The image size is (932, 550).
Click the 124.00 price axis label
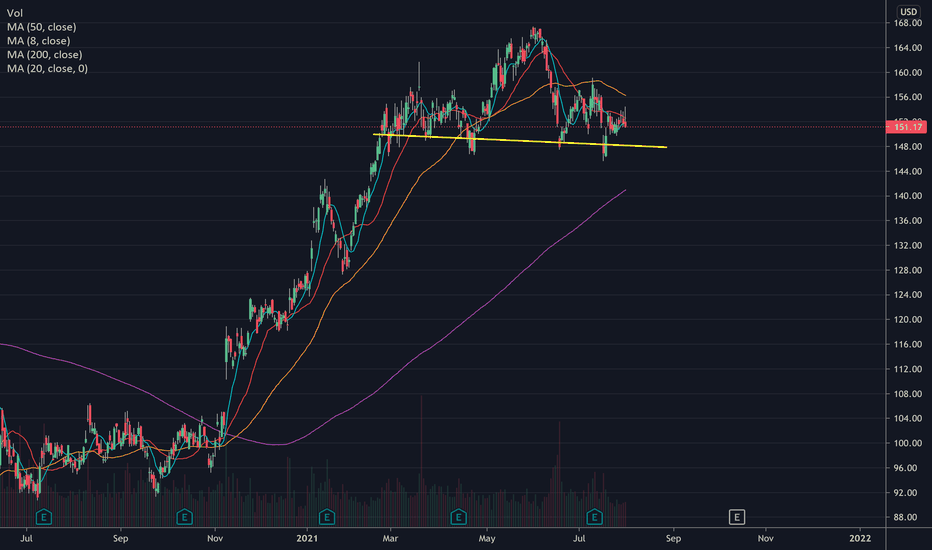click(908, 294)
